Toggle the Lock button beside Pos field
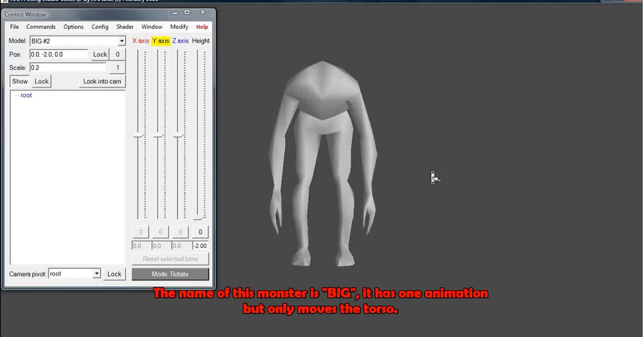Screen dimensions: 644x337 click(x=100, y=54)
